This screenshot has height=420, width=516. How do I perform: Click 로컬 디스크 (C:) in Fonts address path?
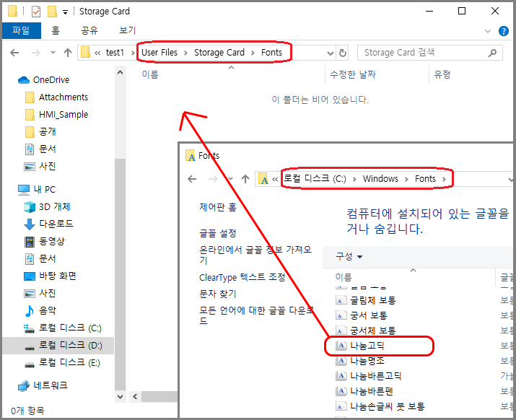click(315, 179)
